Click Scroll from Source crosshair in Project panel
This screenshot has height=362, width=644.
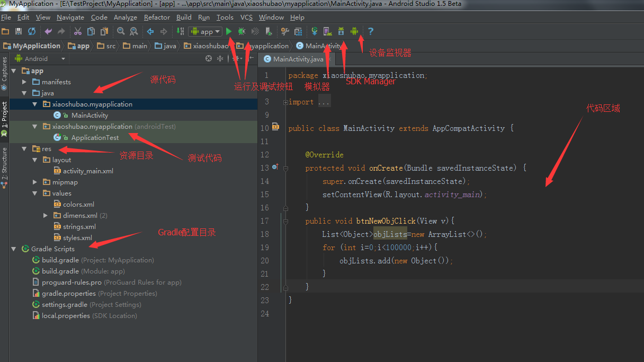pyautogui.click(x=209, y=59)
